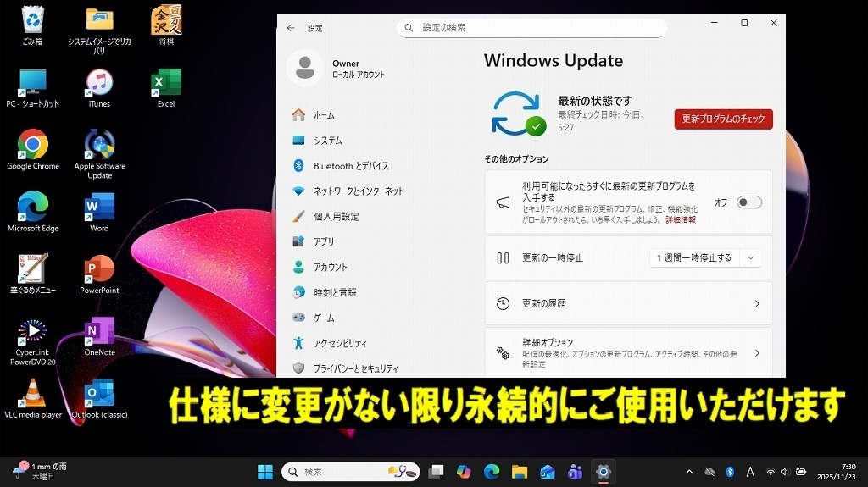The width and height of the screenshot is (868, 487).
Task: Launch Word from the desktop
Action: point(100,213)
